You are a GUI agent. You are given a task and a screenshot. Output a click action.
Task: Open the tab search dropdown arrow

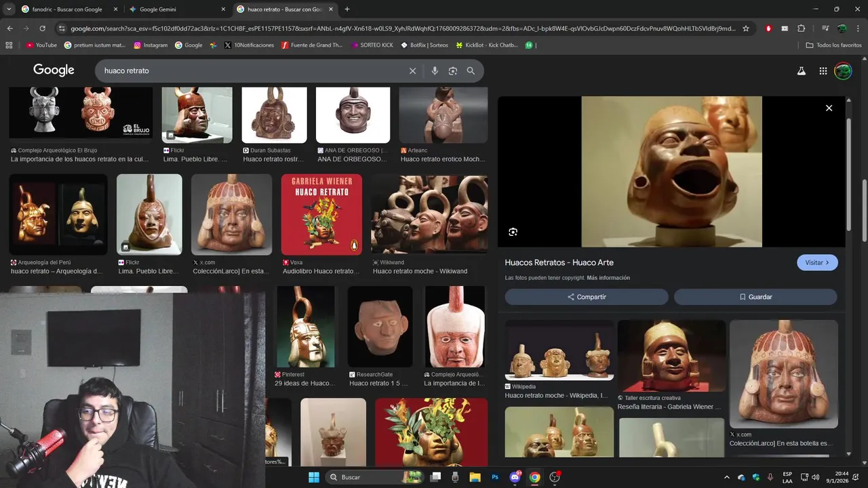pyautogui.click(x=9, y=9)
